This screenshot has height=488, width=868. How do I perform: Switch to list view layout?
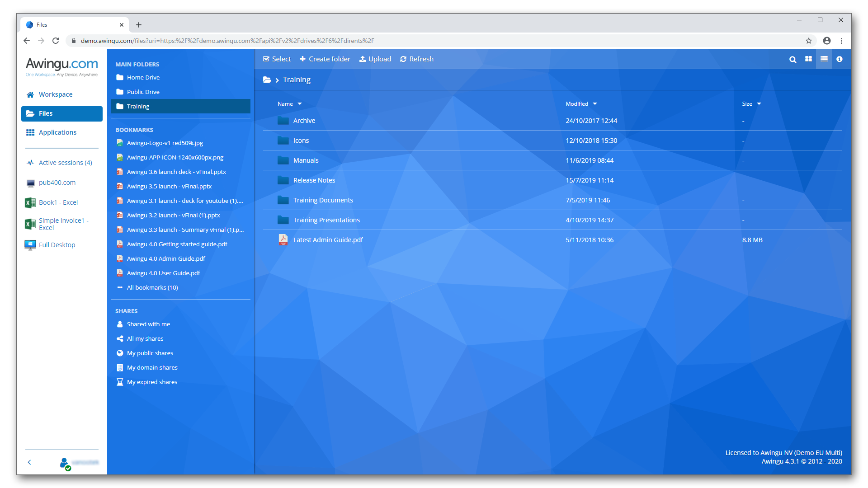(824, 59)
